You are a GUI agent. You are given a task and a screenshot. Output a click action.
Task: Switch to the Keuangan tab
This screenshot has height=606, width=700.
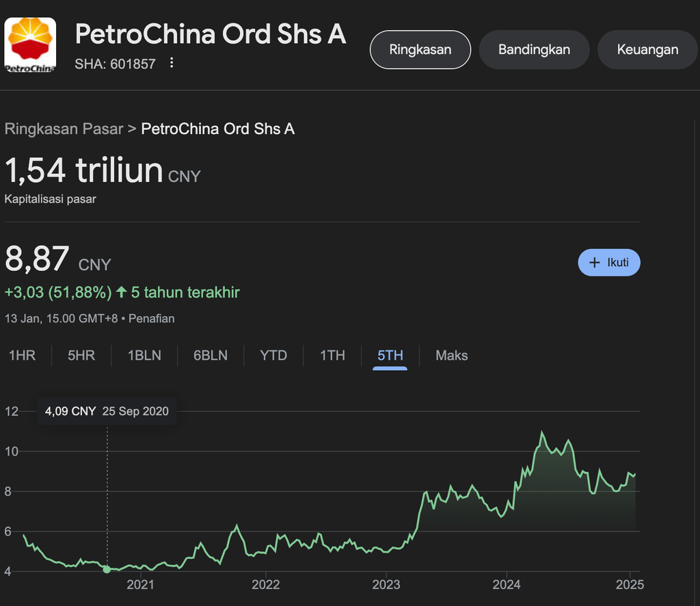point(647,49)
